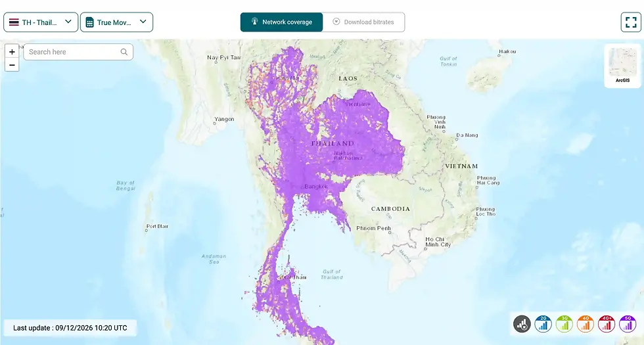Click the CAMBODIA country label

pyautogui.click(x=390, y=209)
